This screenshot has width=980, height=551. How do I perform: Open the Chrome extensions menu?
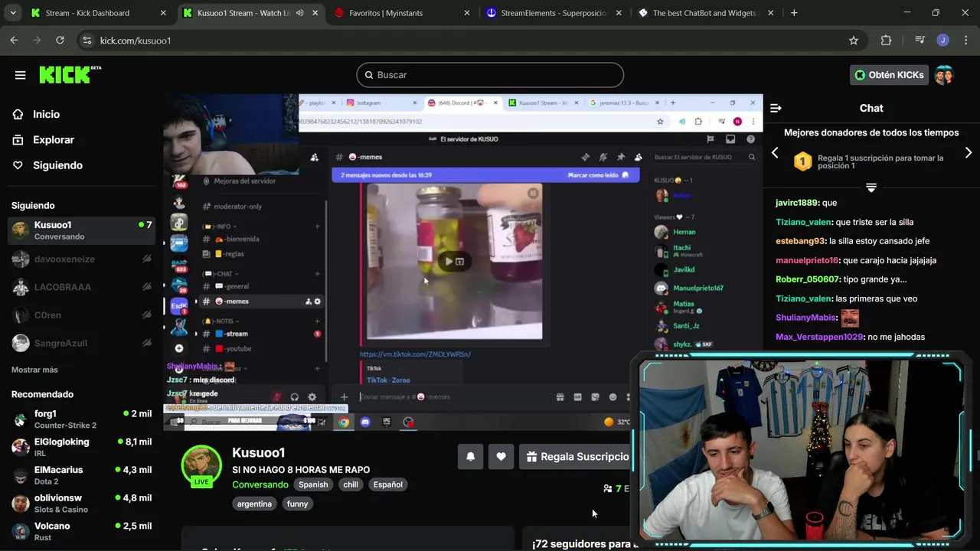[x=887, y=41]
